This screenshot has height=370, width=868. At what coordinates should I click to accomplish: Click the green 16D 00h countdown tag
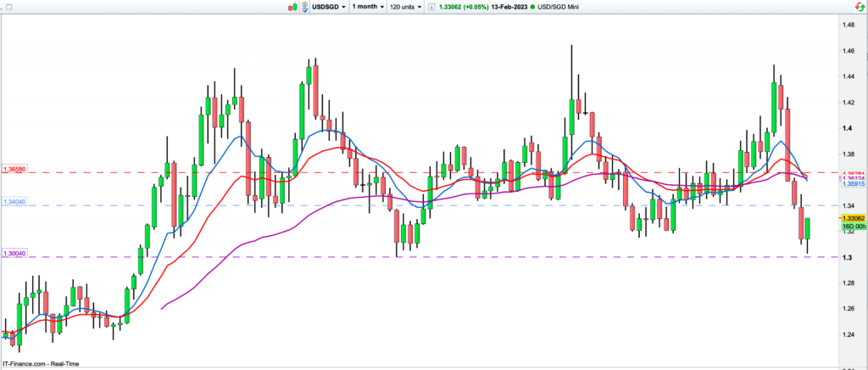[852, 227]
